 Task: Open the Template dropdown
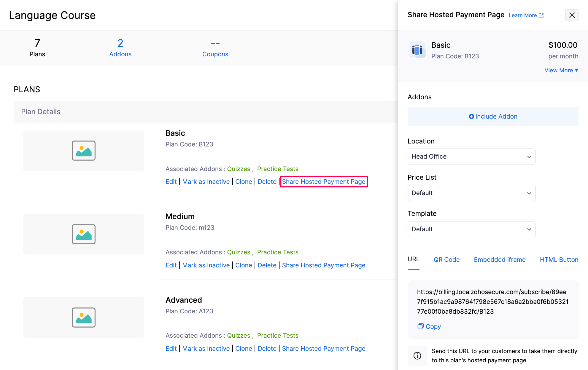[471, 229]
